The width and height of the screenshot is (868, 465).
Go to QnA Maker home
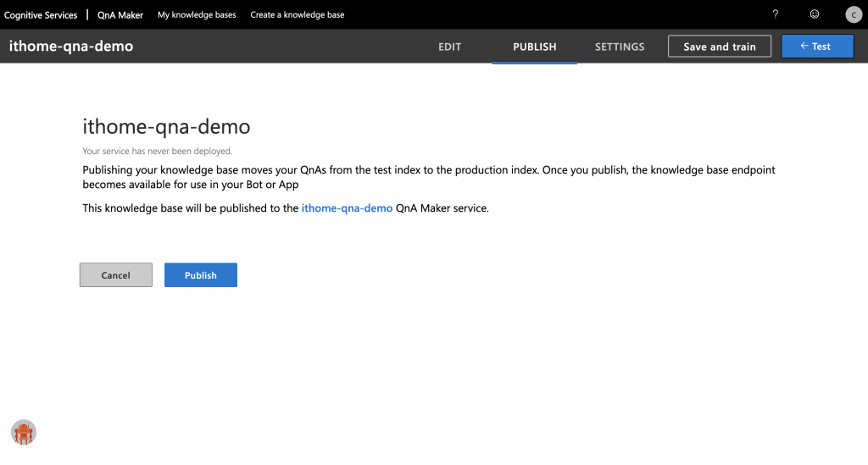120,15
